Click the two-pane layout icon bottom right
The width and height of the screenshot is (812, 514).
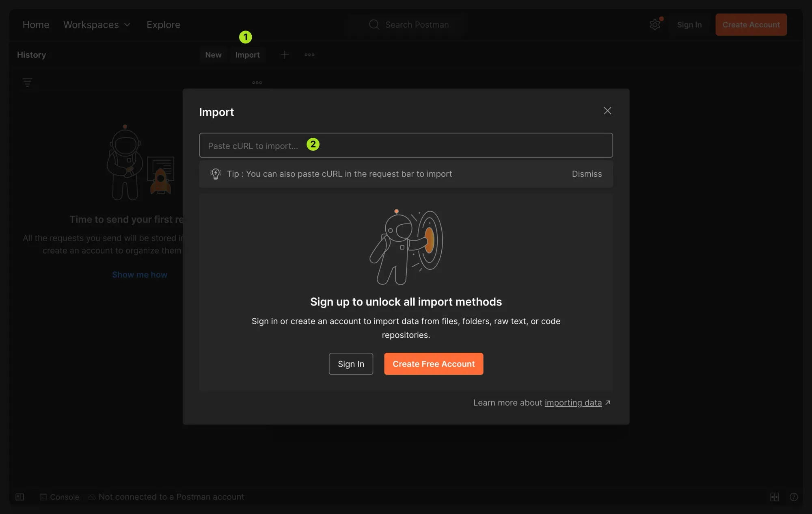point(775,497)
